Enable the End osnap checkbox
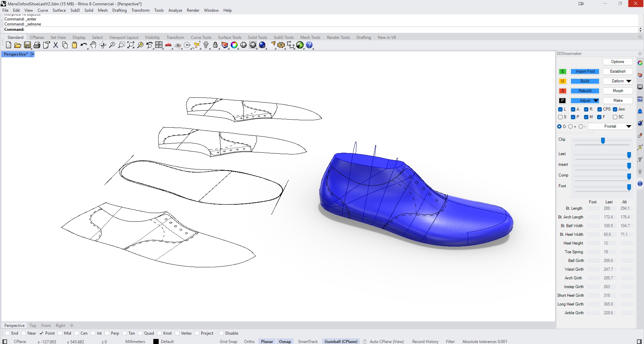The image size is (644, 344). tap(7, 333)
